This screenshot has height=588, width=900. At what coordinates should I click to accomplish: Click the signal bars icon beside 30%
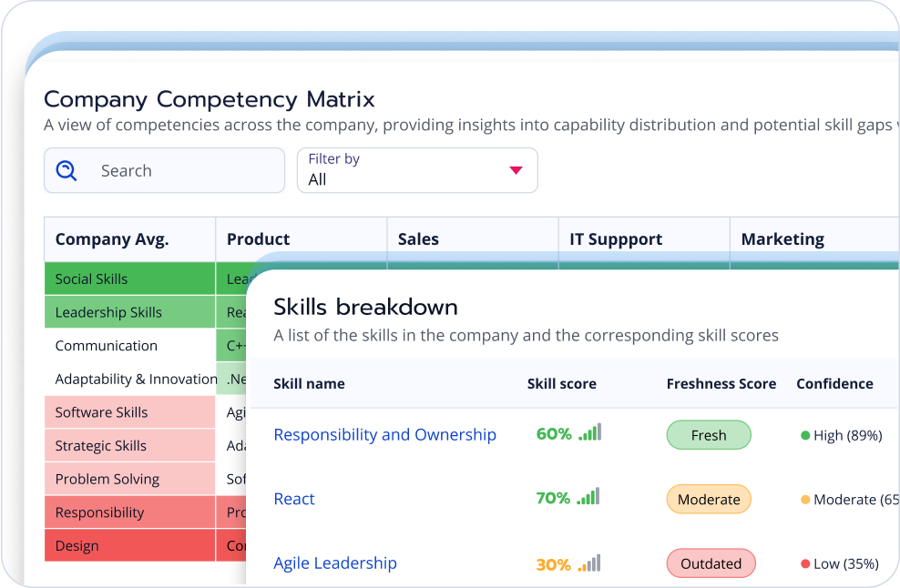pos(589,563)
